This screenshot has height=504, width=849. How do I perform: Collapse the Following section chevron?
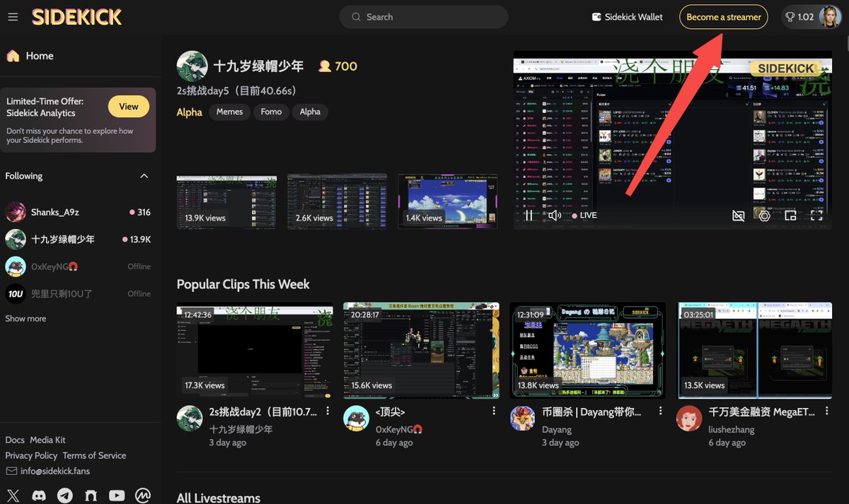point(144,176)
